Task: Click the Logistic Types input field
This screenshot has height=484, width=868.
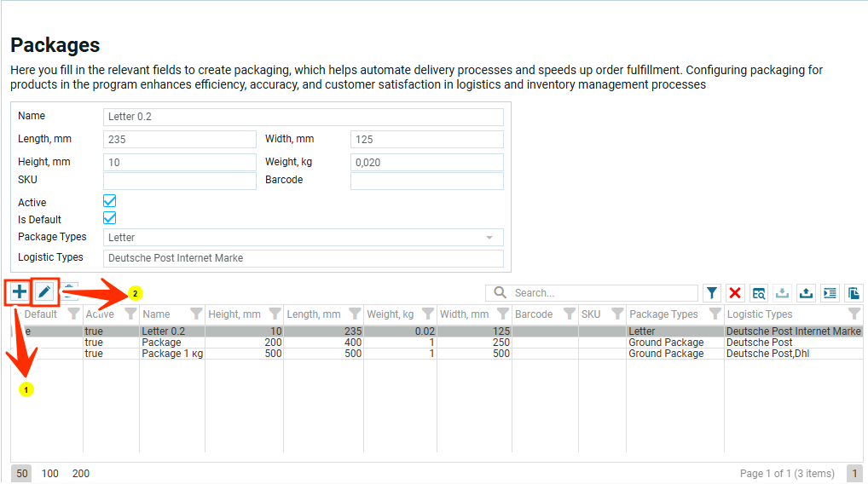Action: pos(303,258)
